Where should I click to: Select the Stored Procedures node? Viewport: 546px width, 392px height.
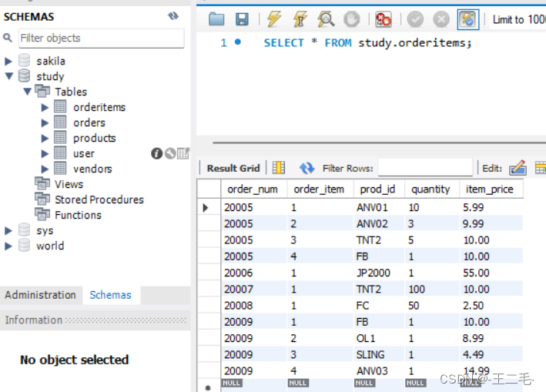[x=99, y=199]
